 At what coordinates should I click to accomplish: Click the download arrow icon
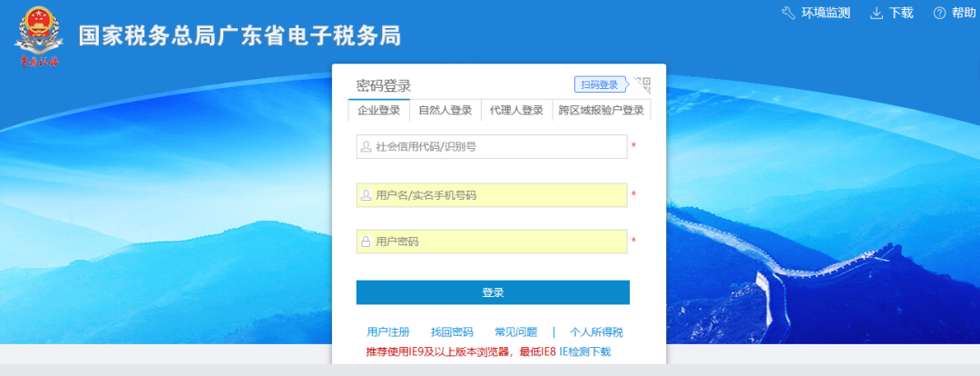(x=877, y=13)
